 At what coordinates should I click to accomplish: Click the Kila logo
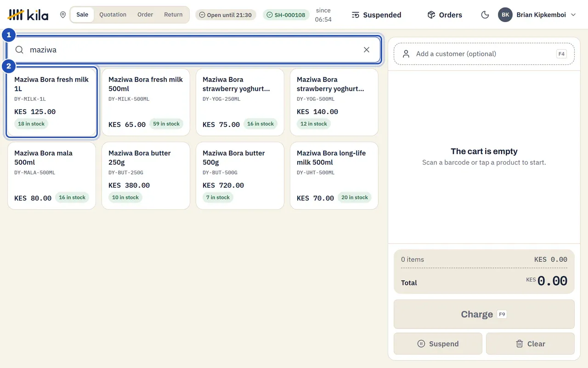coord(28,15)
